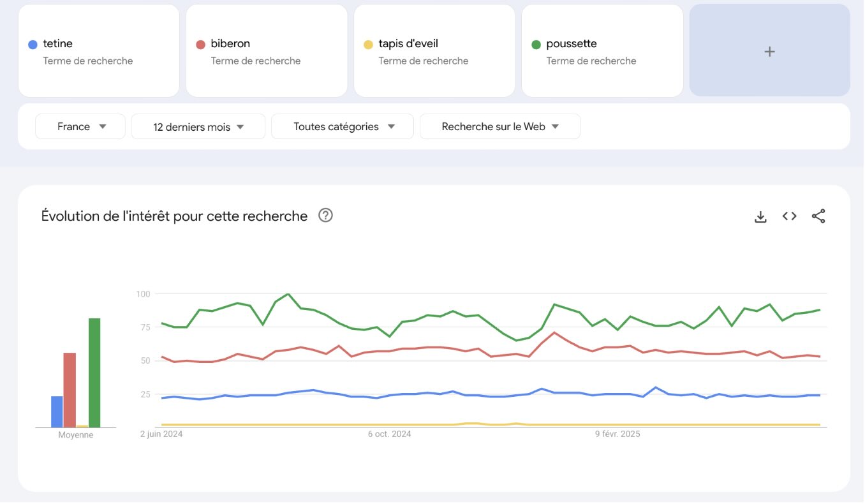Image resolution: width=865 pixels, height=504 pixels.
Task: Select the tapis d'eveil term card
Action: point(434,51)
